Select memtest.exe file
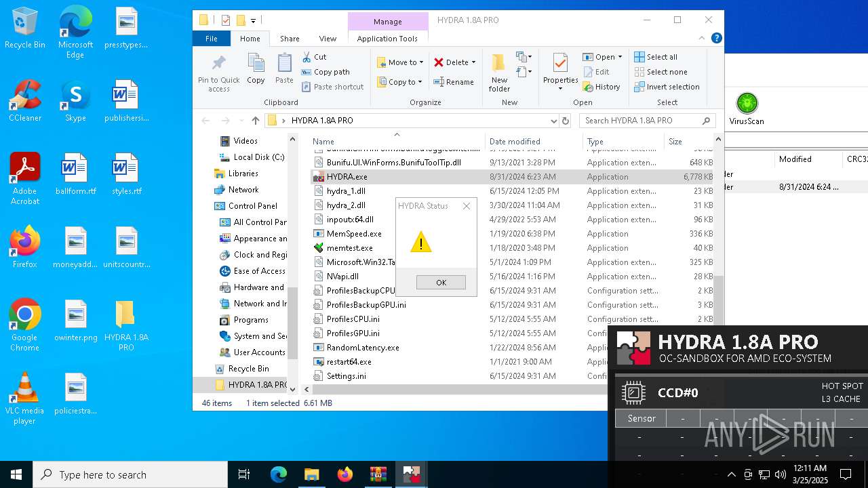The width and height of the screenshot is (868, 488). (349, 248)
